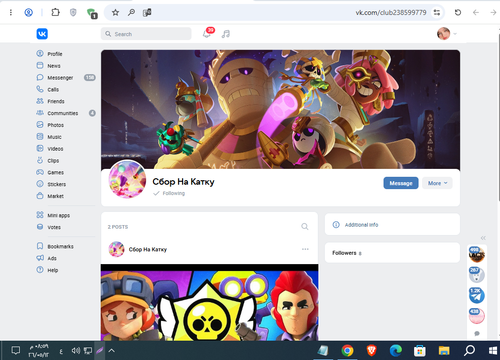The height and width of the screenshot is (360, 500).
Task: Open the account avatar dropdown
Action: (447, 34)
